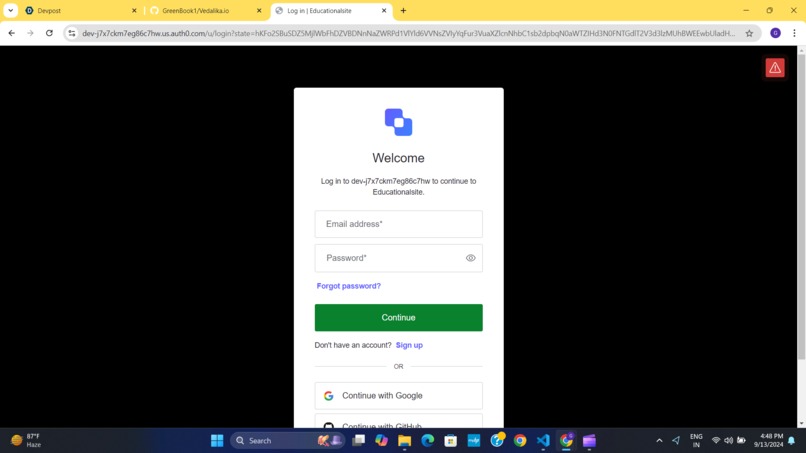Open the Forgot password link
The height and width of the screenshot is (453, 806).
pyautogui.click(x=349, y=286)
